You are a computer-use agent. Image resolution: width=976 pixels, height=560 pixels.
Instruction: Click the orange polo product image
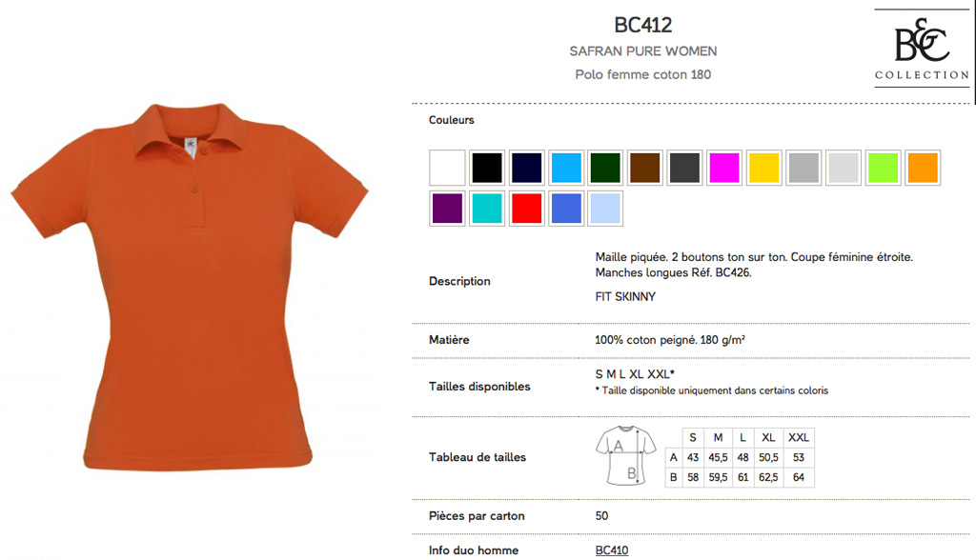tap(190, 287)
